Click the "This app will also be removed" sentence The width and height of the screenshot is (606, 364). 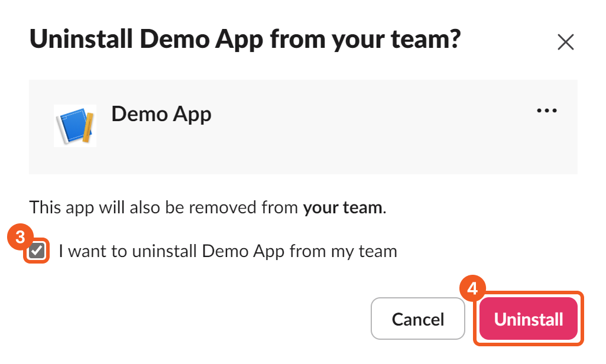pos(166,207)
